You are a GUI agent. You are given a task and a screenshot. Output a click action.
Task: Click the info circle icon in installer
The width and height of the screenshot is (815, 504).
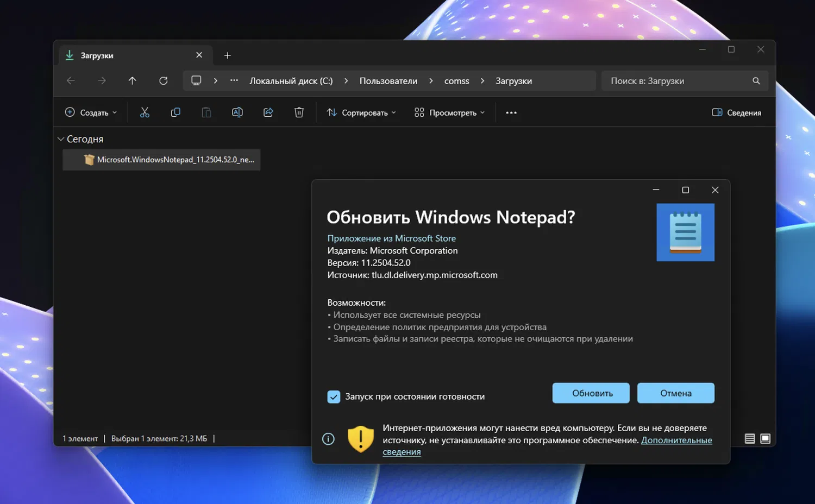coord(328,439)
